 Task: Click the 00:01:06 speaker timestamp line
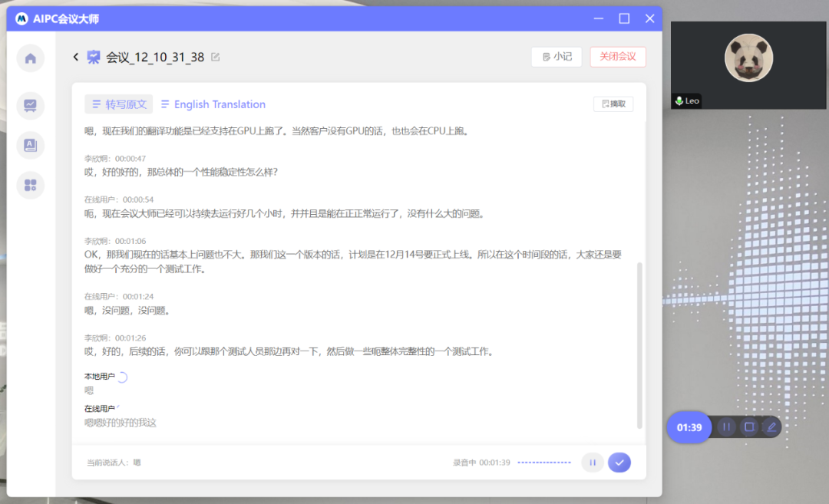(115, 241)
